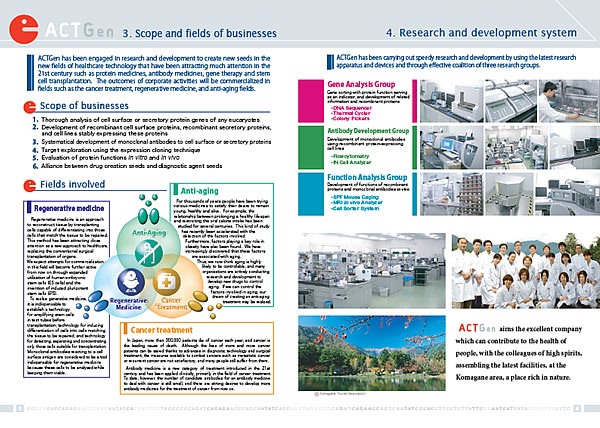The image size is (600, 428).
Task: Open the middle photo in the Antibody Development Group row
Action: tap(517, 148)
